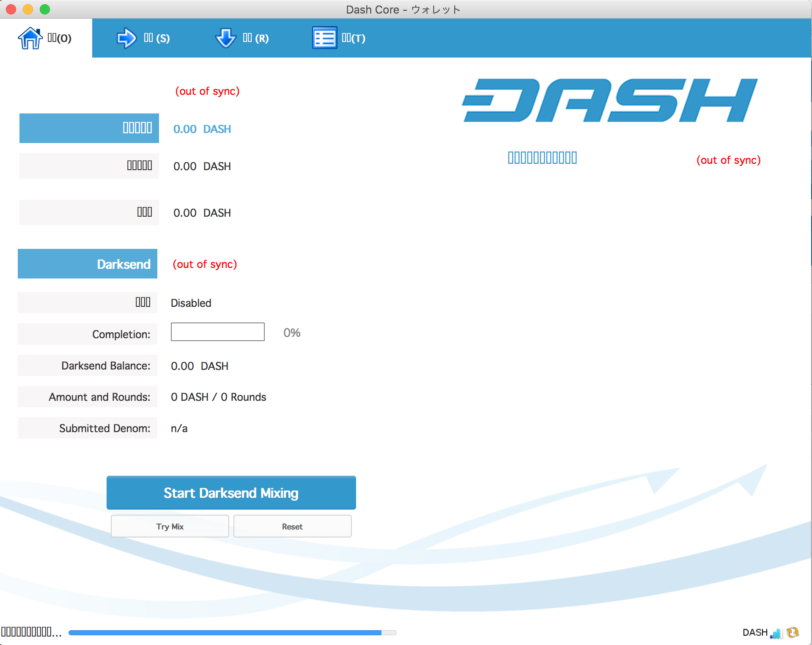Select the 0.00 DASH Darksend Balance value
Viewport: 812px width, 645px height.
200,366
